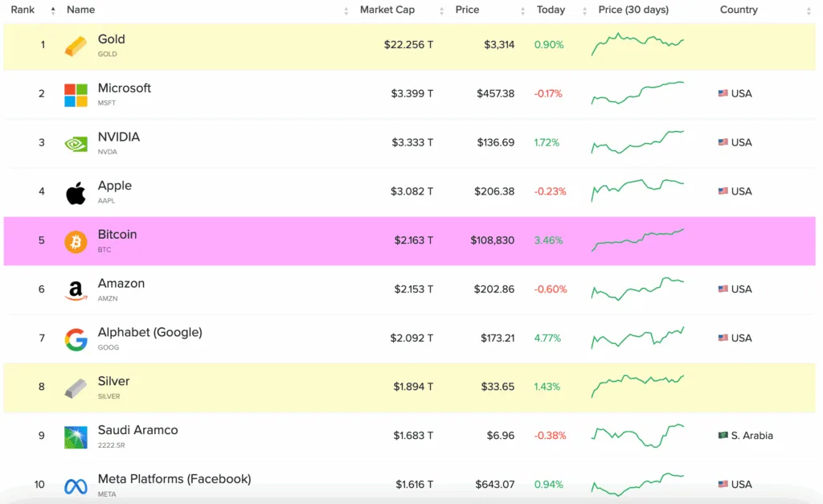Viewport: 823px width, 504px height.
Task: Click the Gold bar icon
Action: [76, 46]
